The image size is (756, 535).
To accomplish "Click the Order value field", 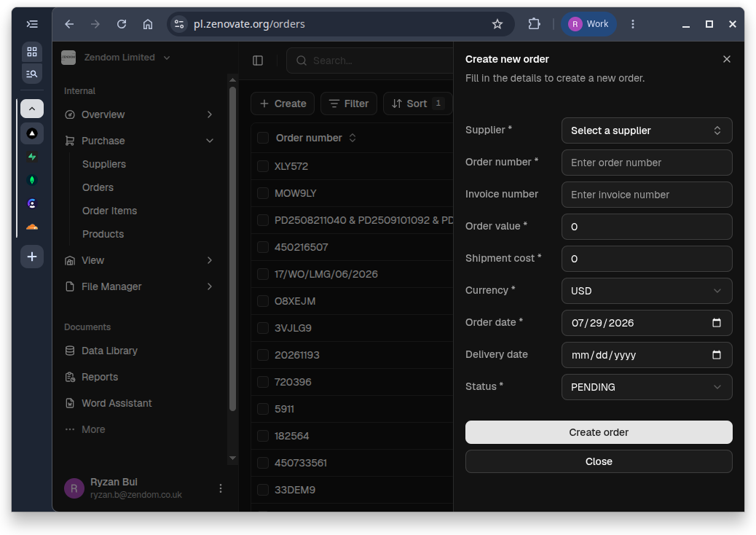I will [647, 227].
